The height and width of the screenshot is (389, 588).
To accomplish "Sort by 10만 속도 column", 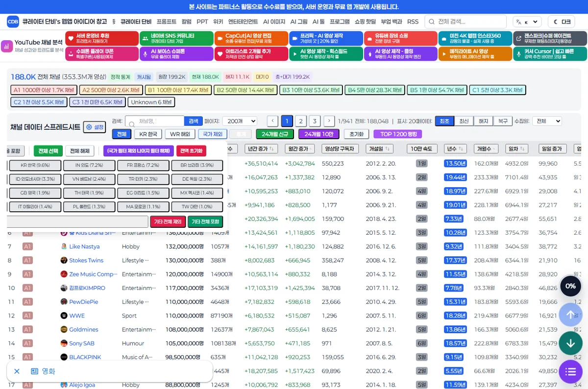I will coord(422,148).
